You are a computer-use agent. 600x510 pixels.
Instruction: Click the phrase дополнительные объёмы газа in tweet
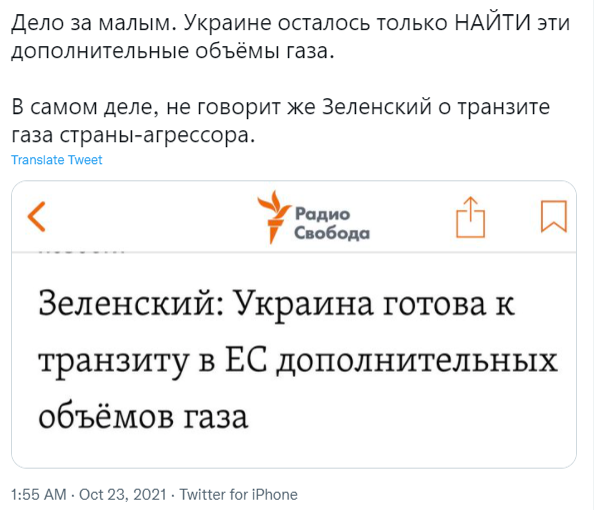pyautogui.click(x=173, y=51)
